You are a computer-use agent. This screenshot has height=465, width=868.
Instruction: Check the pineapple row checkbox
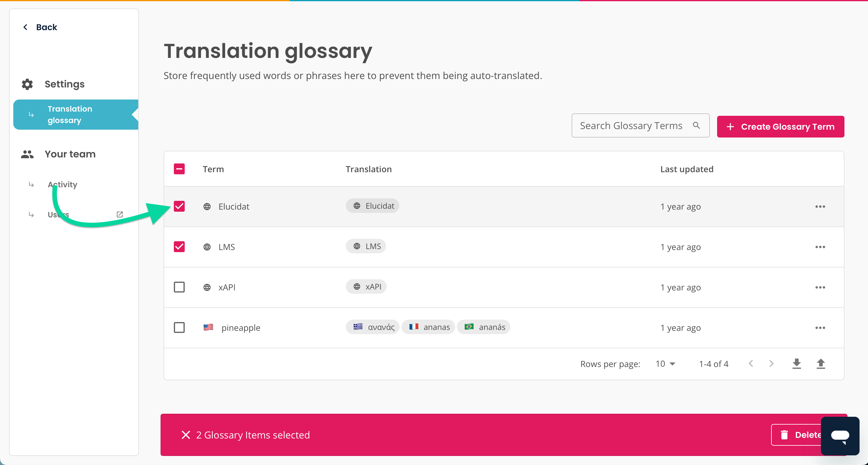179,327
